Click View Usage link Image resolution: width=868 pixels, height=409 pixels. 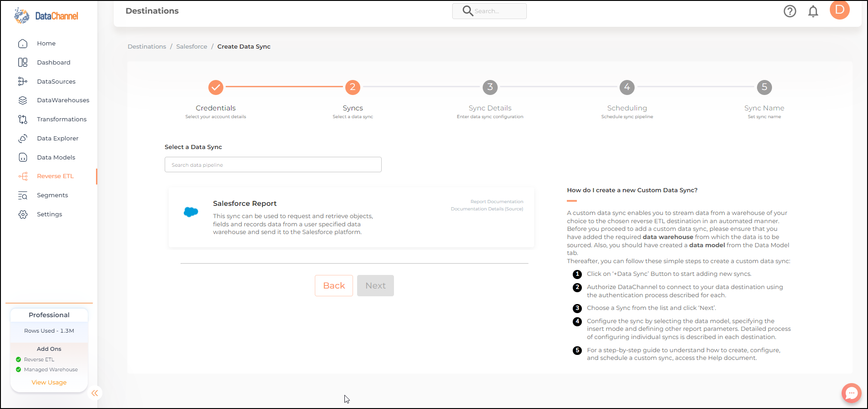[49, 383]
